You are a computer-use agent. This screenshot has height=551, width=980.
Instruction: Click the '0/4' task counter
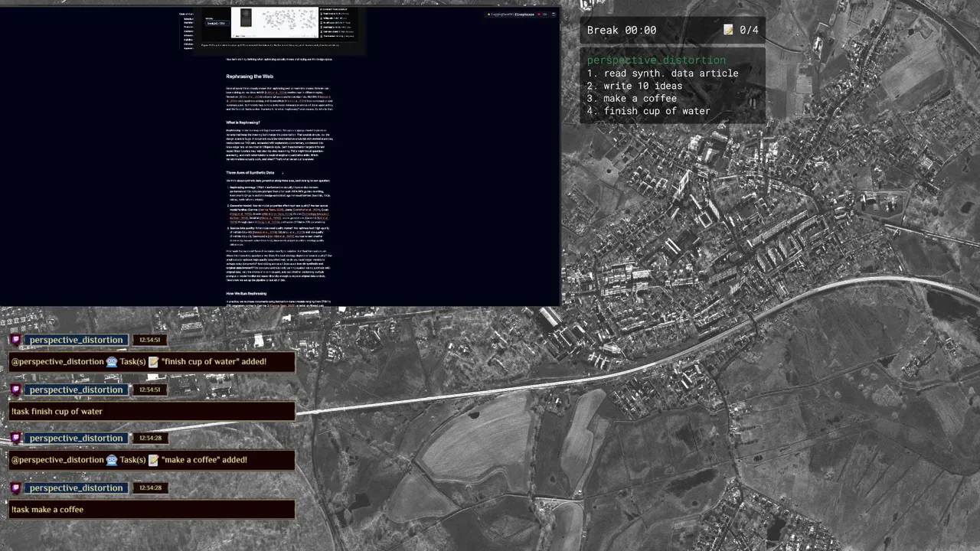click(x=749, y=30)
